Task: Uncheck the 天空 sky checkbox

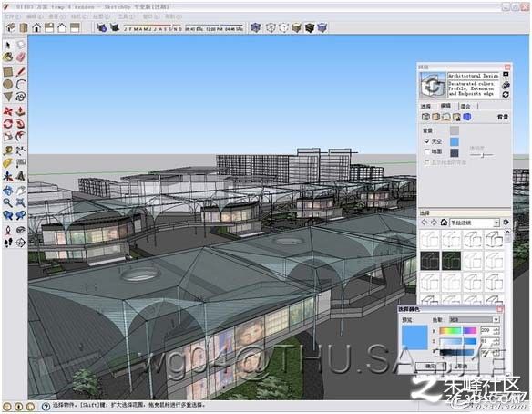Action: point(427,141)
